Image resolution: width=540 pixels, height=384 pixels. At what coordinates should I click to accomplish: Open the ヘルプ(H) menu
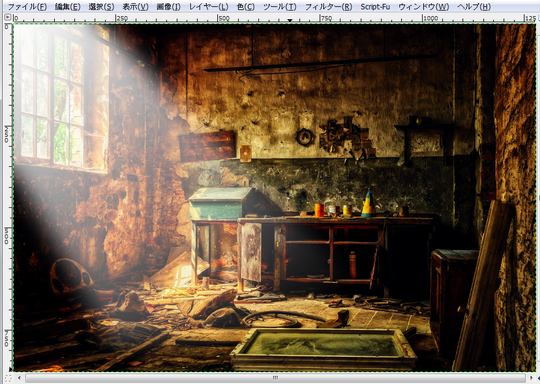[474, 7]
